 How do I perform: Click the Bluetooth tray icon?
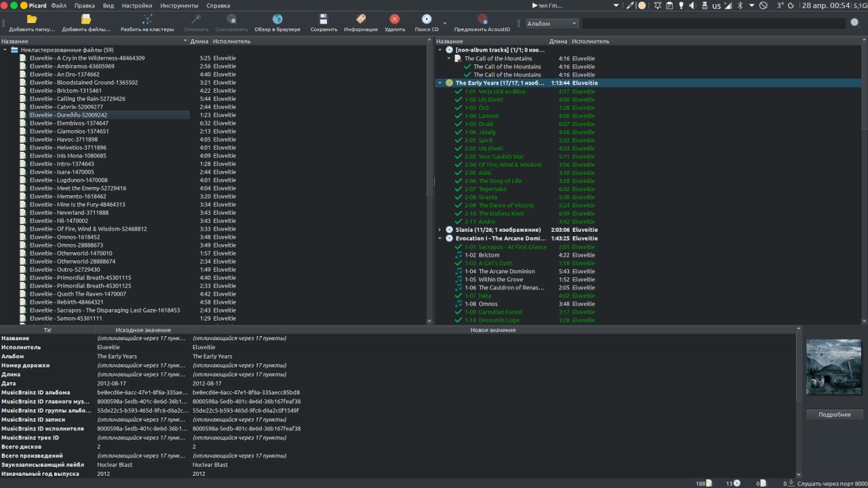741,5
